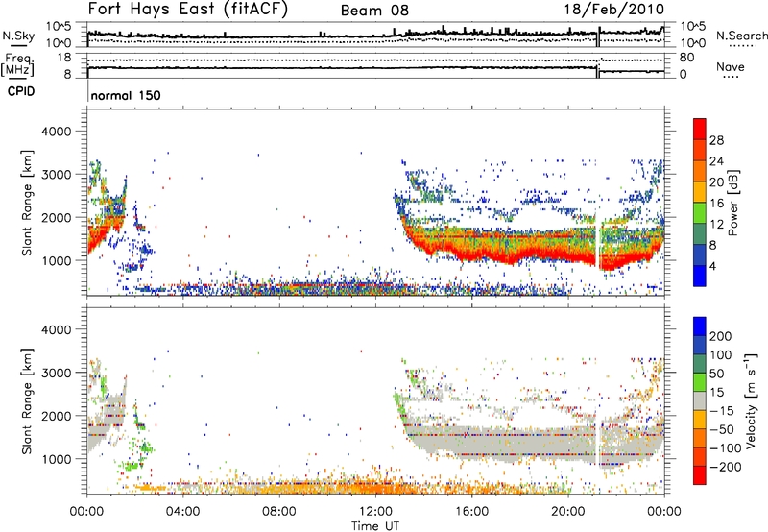
Task: Select the 'Nave' legend label
Action: 731,66
